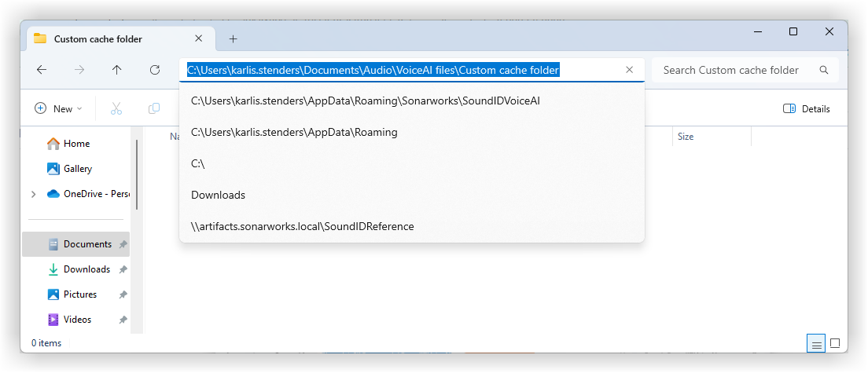Switch to details list view layout

click(x=816, y=344)
